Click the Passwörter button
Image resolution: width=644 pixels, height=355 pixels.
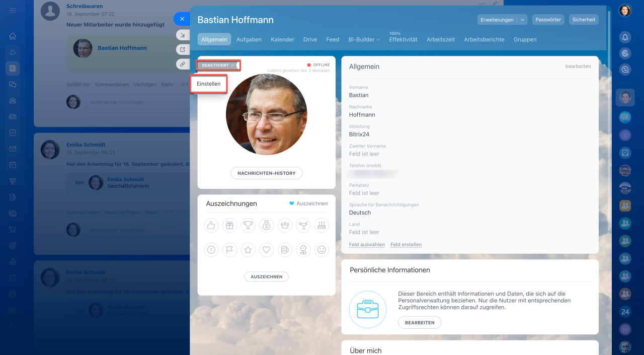[548, 20]
